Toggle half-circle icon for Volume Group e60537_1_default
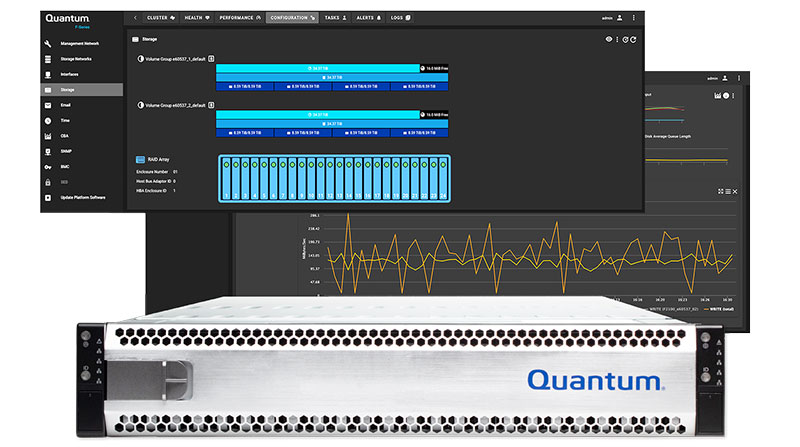 click(x=140, y=59)
